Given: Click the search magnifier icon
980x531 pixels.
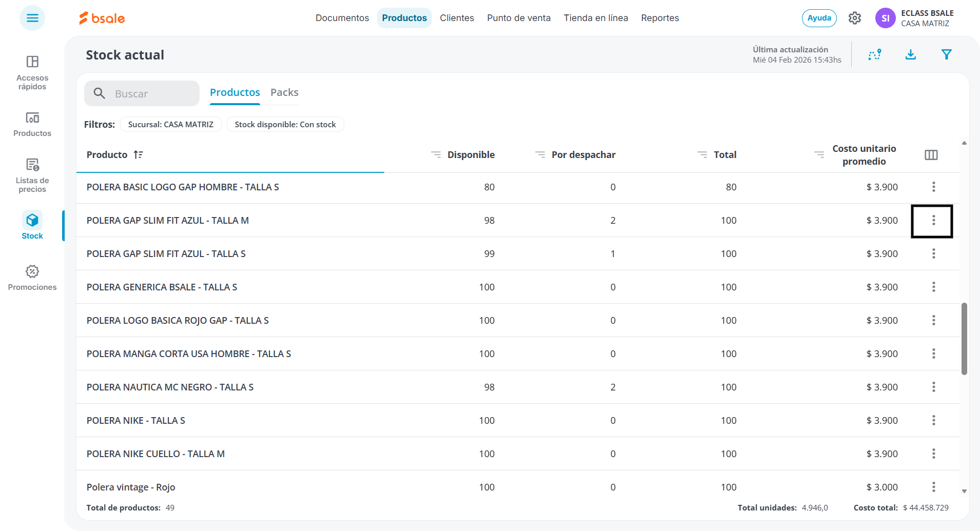Looking at the screenshot, I should (x=100, y=93).
